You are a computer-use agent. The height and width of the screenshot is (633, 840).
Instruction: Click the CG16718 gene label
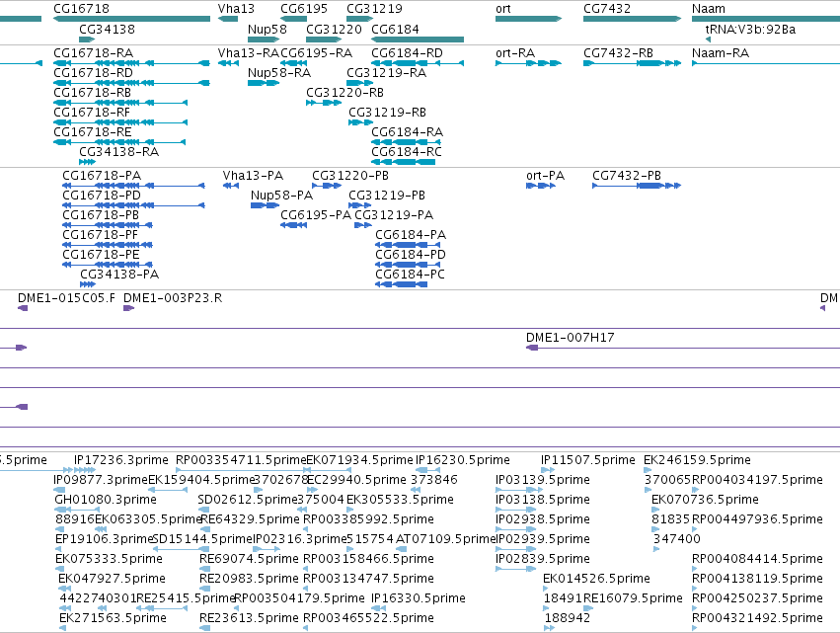click(x=81, y=9)
